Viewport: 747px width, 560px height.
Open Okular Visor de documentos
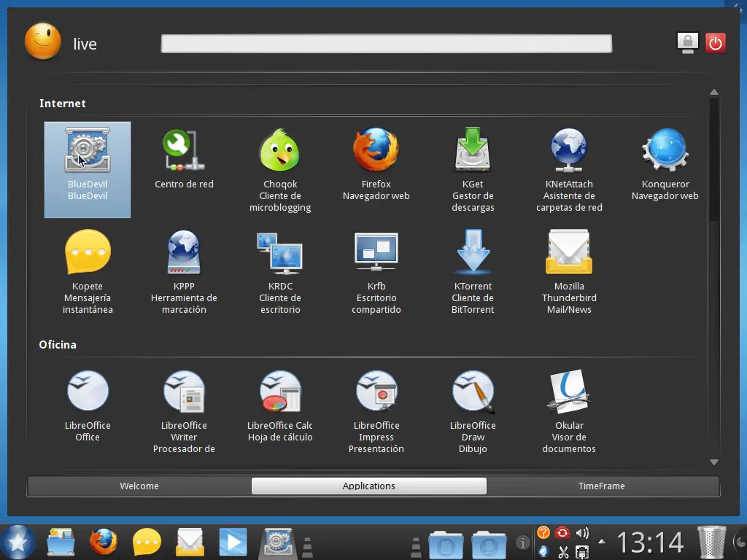pyautogui.click(x=569, y=411)
